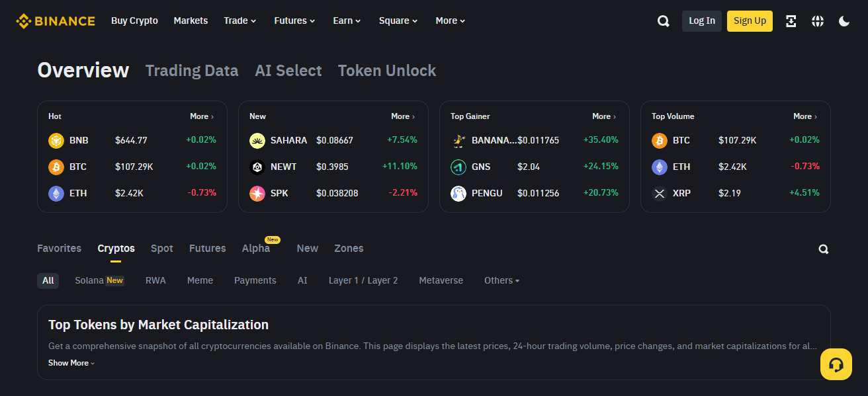868x396 pixels.
Task: Filter by the Meme category
Action: pyautogui.click(x=200, y=280)
